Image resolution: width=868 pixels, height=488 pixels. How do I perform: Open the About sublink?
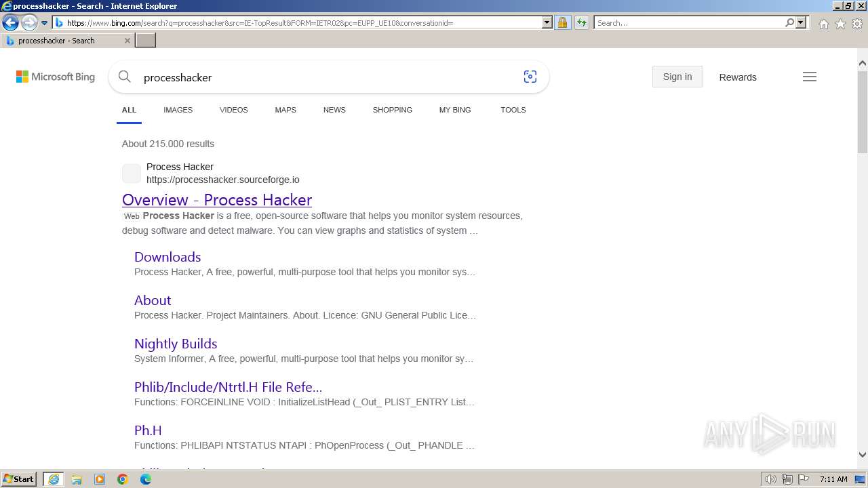pos(153,300)
